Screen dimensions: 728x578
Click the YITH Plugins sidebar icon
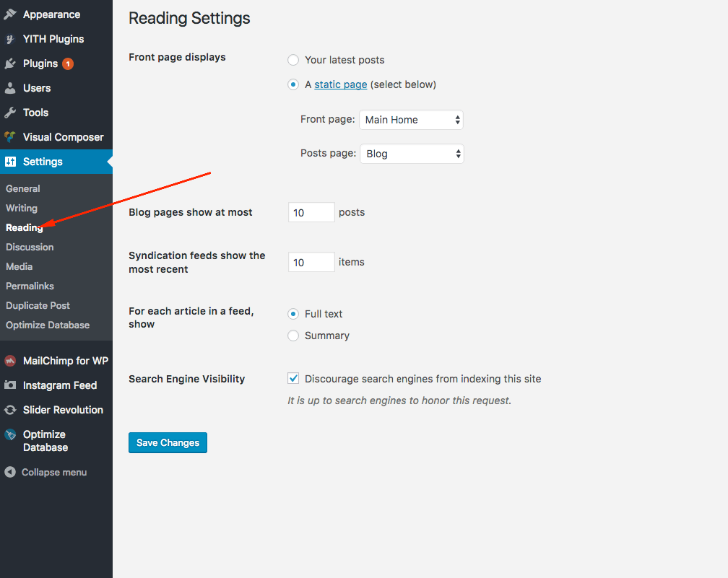point(10,39)
